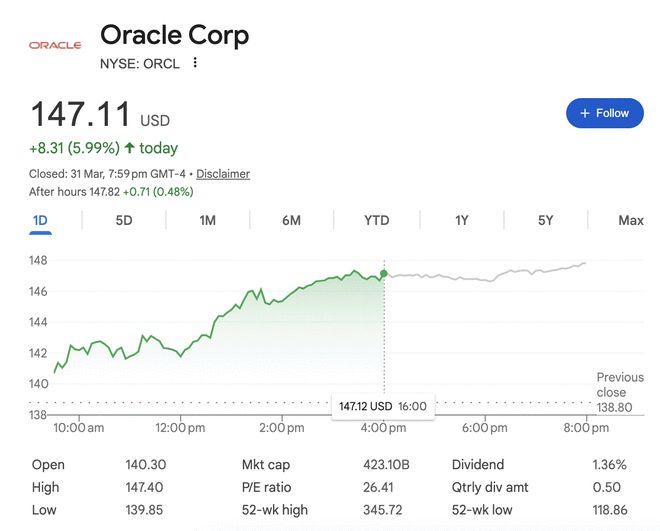Show the YTD chart range
Screen dimensions: 660x531
376,220
